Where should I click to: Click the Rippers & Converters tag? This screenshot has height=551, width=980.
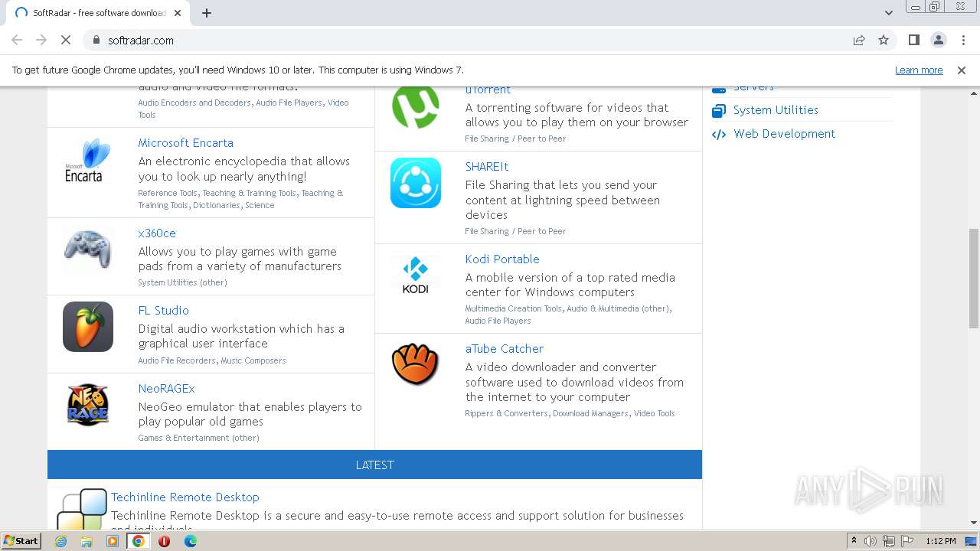coord(506,413)
